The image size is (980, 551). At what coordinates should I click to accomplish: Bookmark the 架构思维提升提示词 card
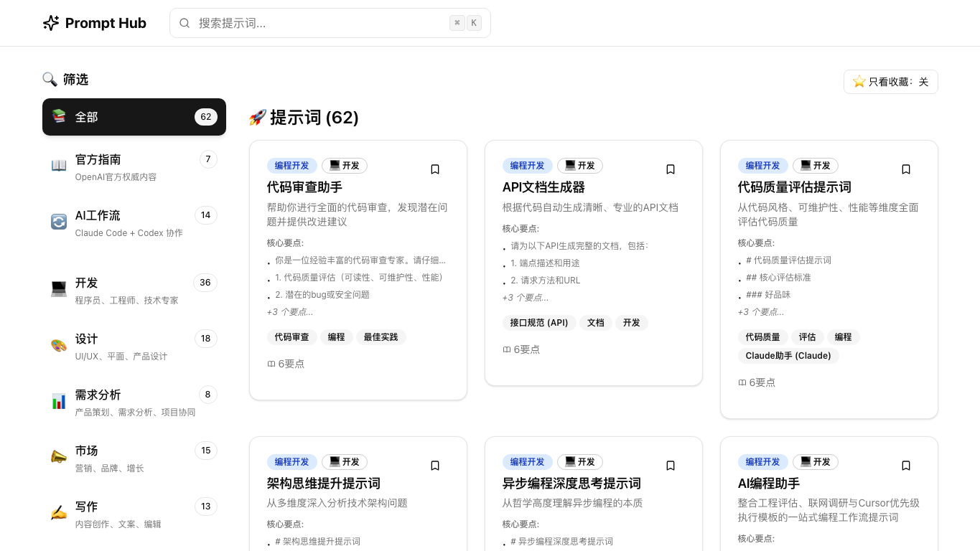tap(435, 466)
